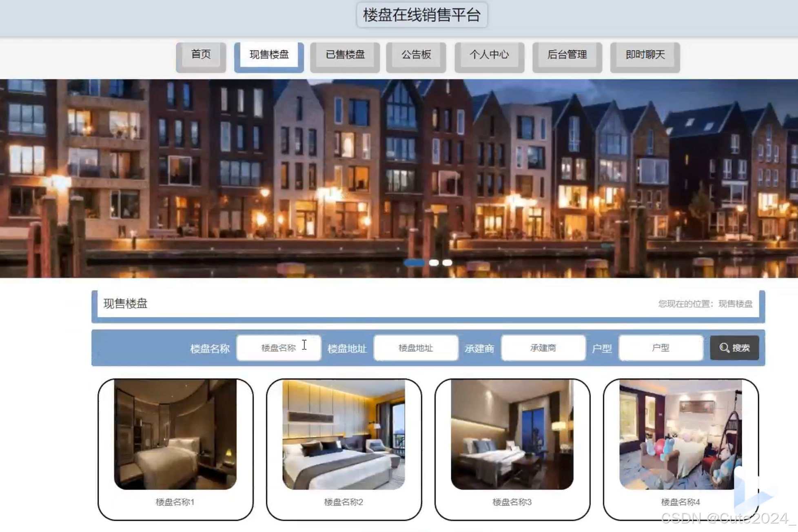Image resolution: width=798 pixels, height=532 pixels.
Task: Click the 户型 input field
Action: click(x=661, y=348)
